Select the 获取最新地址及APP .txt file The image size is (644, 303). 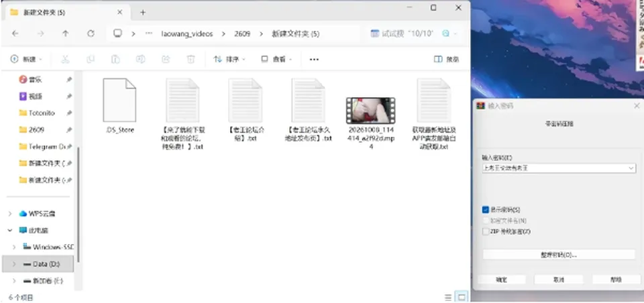(434, 114)
